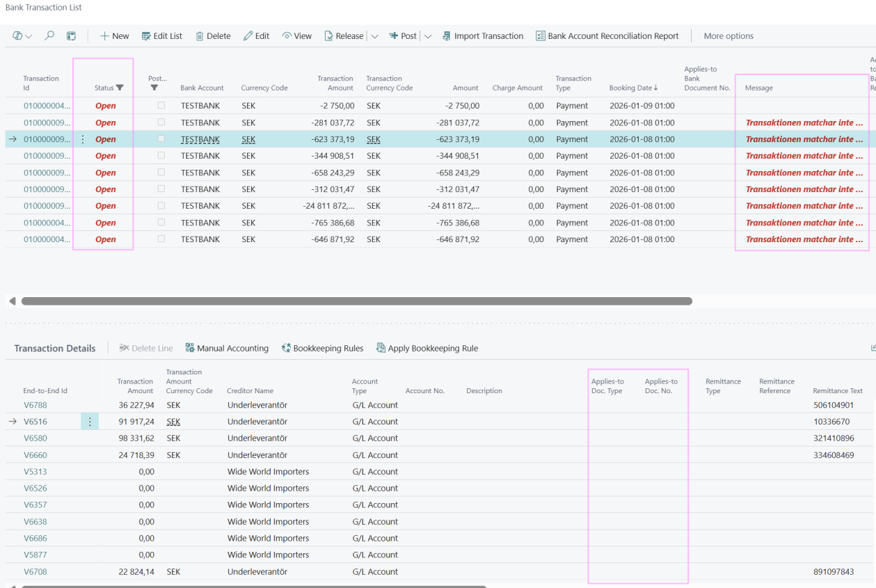Open the Posted column filter funnel
This screenshot has height=588, width=876.
[x=154, y=88]
